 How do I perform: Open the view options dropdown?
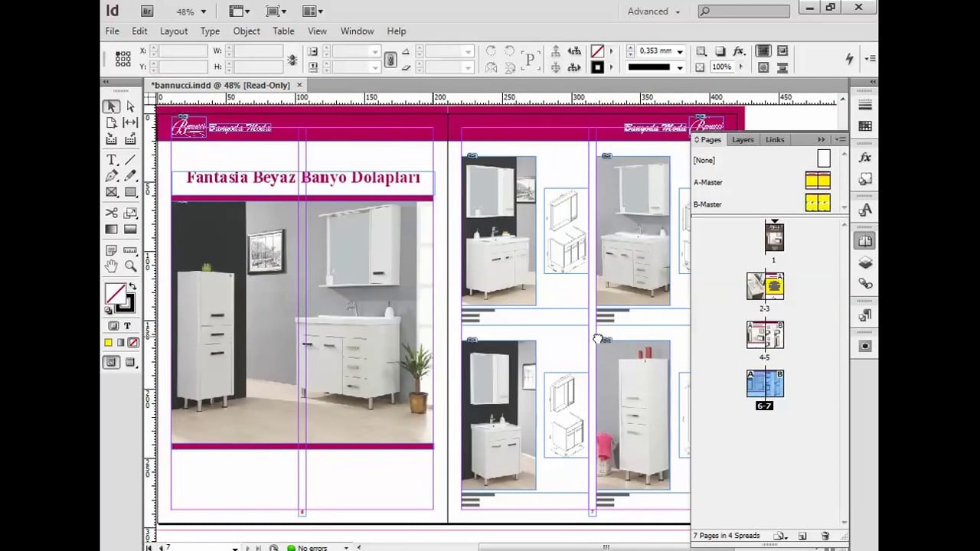click(240, 11)
